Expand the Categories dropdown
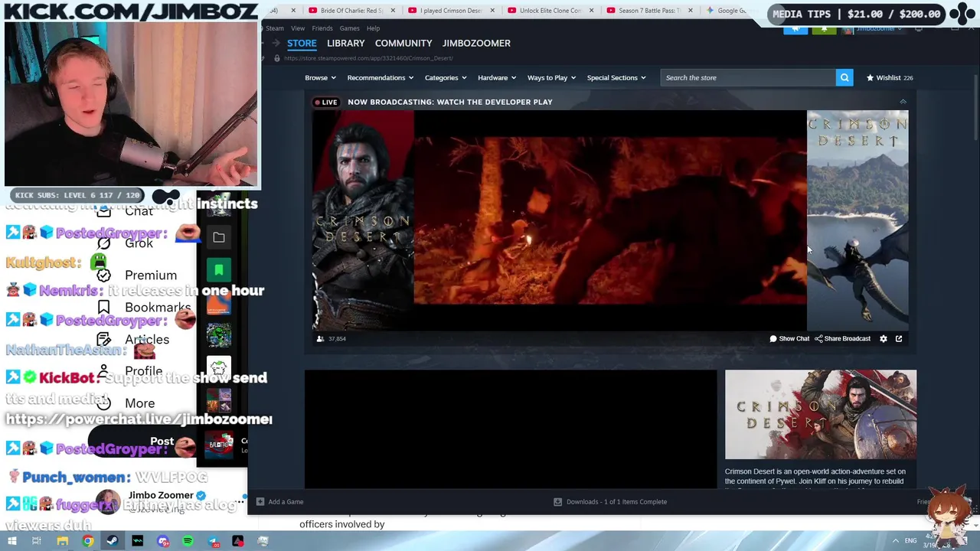The width and height of the screenshot is (980, 551). 446,77
